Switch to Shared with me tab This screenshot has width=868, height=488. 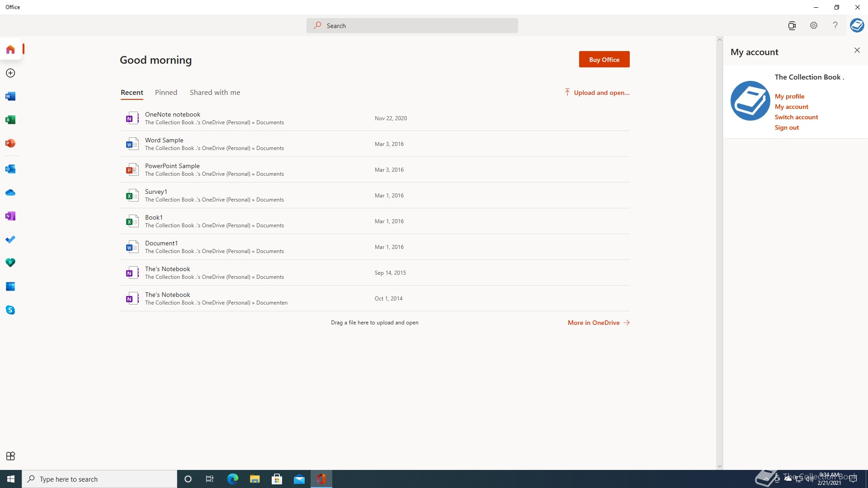215,92
